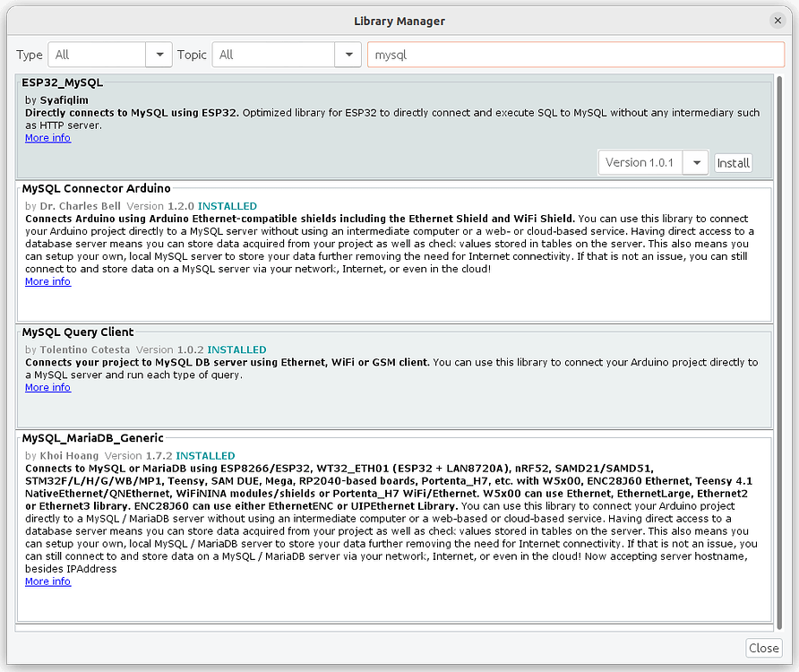
Task: Open More info for ESP32_MySQL
Action: point(47,137)
